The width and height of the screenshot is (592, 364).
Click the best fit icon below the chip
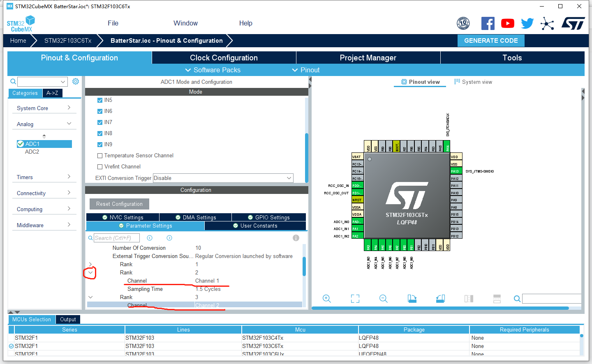coord(355,298)
